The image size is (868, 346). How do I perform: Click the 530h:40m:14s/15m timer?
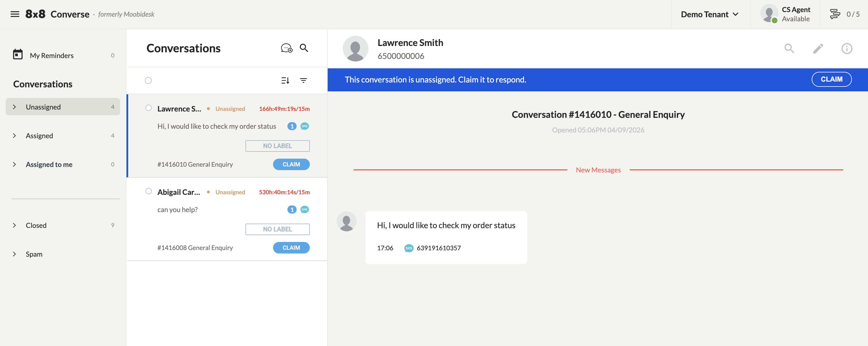pos(284,192)
